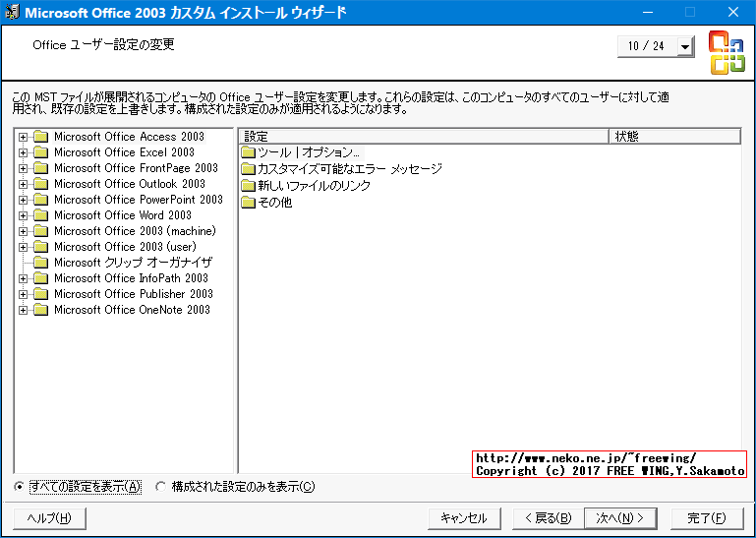Expand the Office 2003 (user) tree node

point(23,248)
